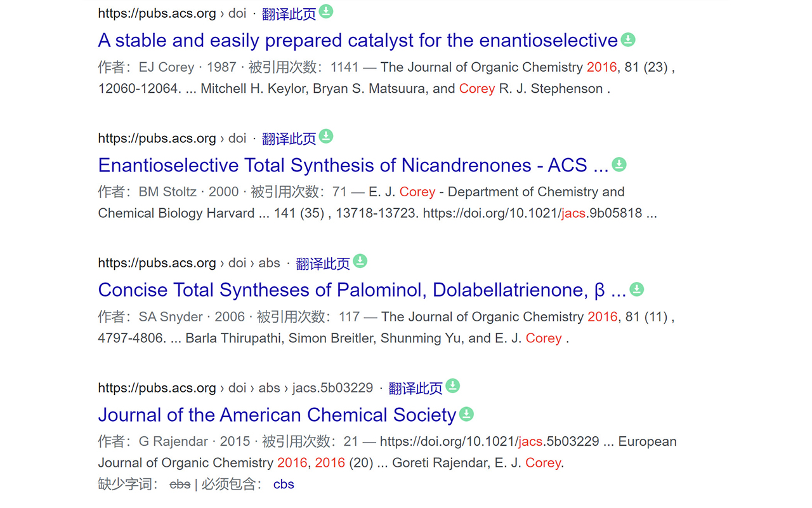Translate the Palominol result with 翻译此页
The image size is (812, 508).
(x=323, y=264)
